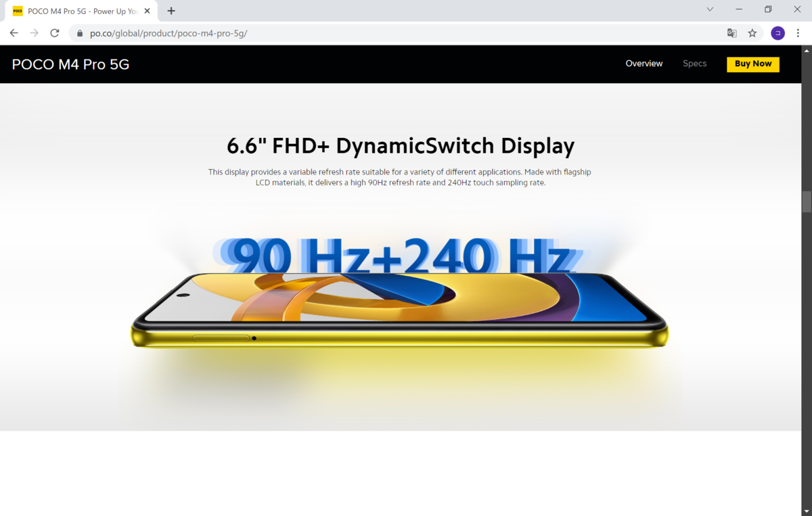
Task: Reload the page
Action: pos(55,33)
